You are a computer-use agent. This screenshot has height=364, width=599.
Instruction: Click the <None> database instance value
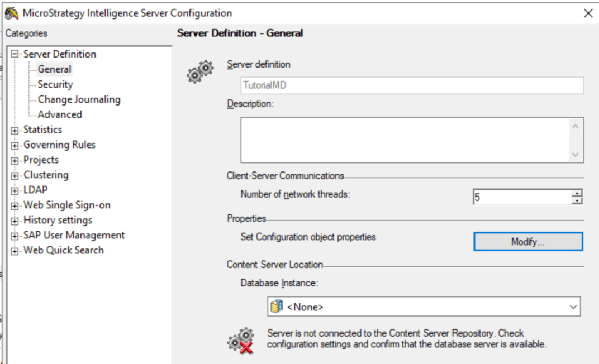[x=305, y=307]
